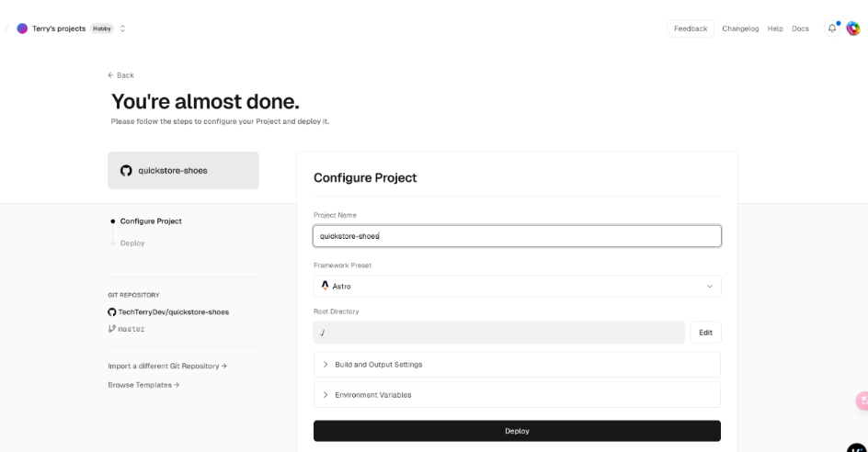
Task: Open the Docs link in header
Action: click(x=800, y=28)
